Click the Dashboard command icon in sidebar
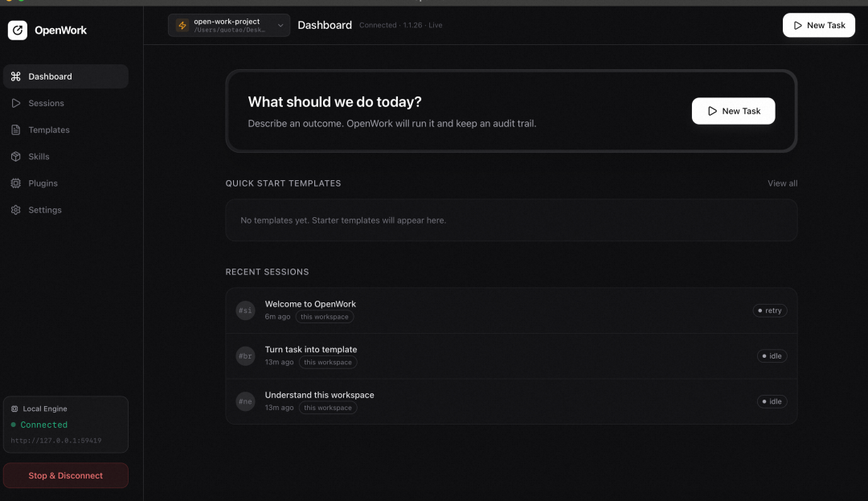The height and width of the screenshot is (501, 868). click(15, 76)
